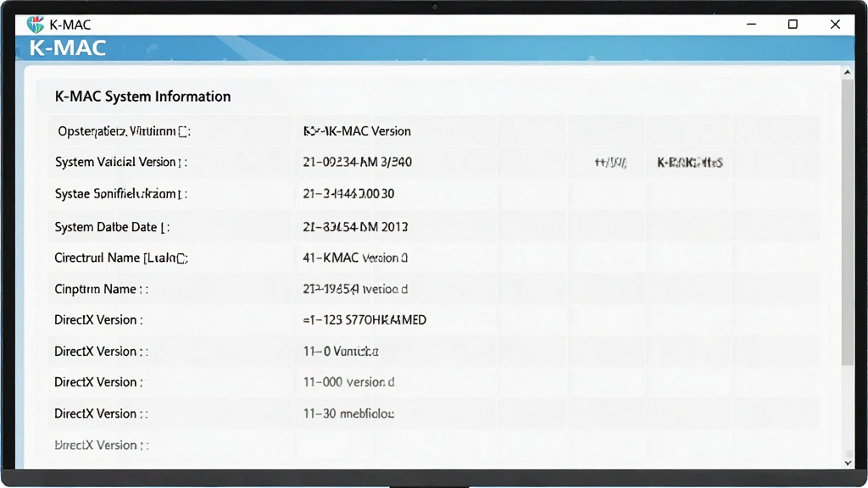
Task: Click the K-MAC app icon in title bar
Action: [36, 25]
